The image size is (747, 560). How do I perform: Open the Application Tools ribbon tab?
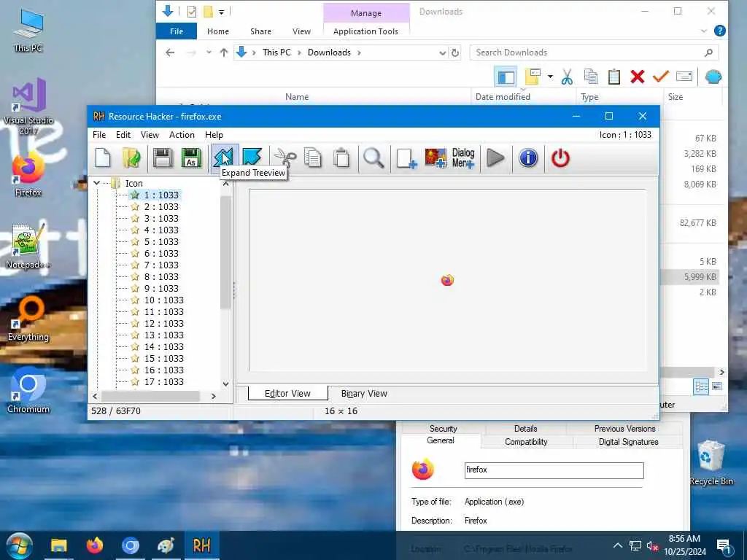click(x=366, y=31)
